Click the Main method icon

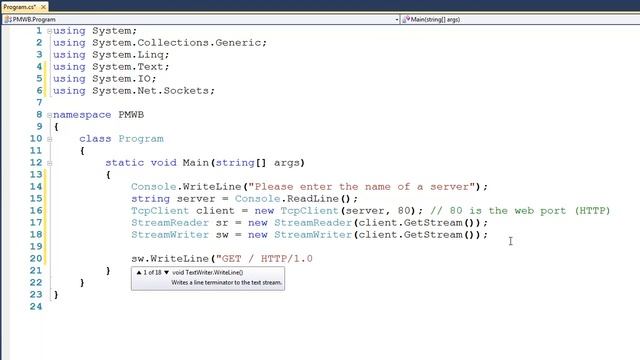406,19
